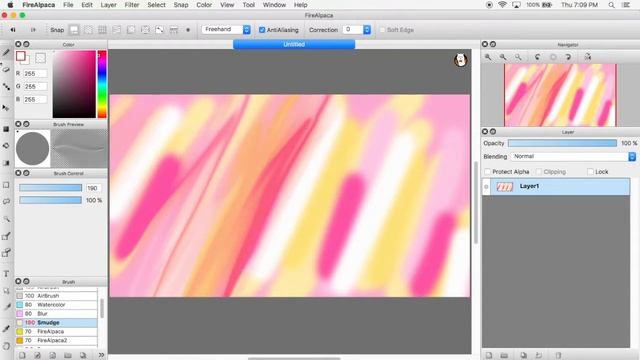640x360 pixels.
Task: Collapse Brush Control panel button
Action: (26, 173)
